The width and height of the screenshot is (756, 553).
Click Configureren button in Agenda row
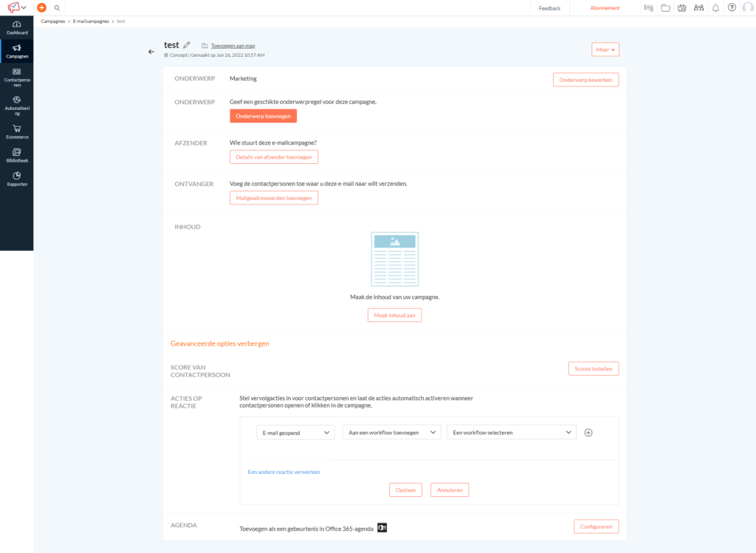coord(597,526)
